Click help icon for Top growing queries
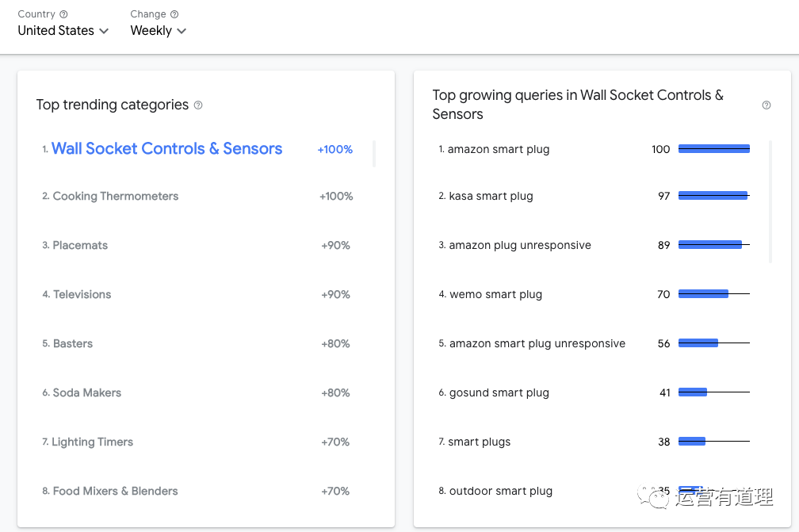The height and width of the screenshot is (532, 799). (767, 105)
